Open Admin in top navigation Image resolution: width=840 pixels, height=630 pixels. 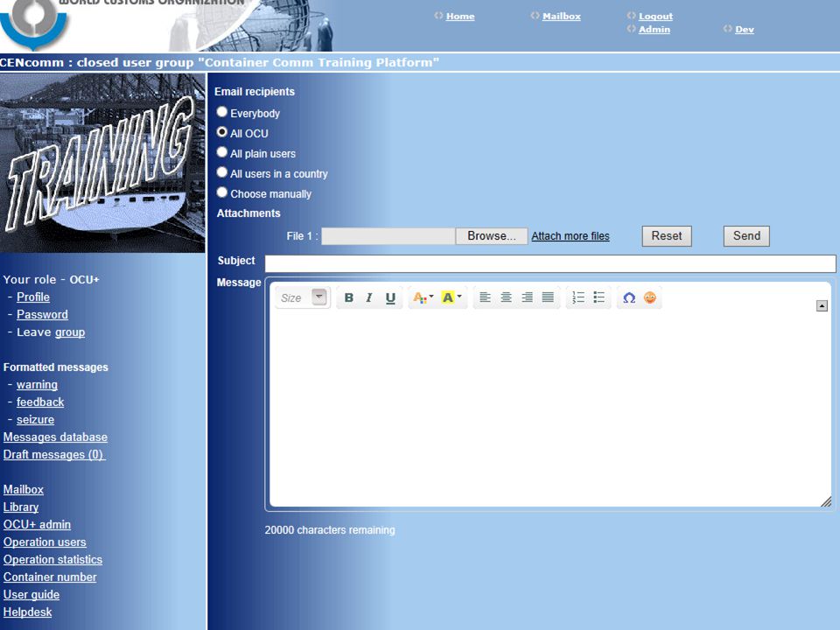click(654, 30)
